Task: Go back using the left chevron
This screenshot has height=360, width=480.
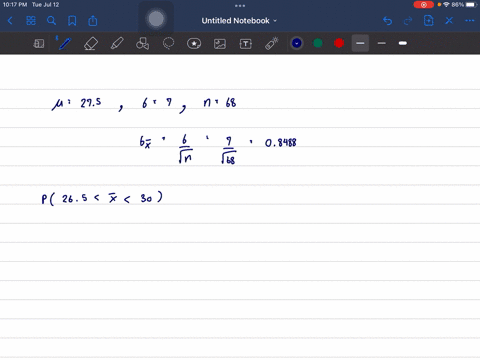Action: click(10, 21)
